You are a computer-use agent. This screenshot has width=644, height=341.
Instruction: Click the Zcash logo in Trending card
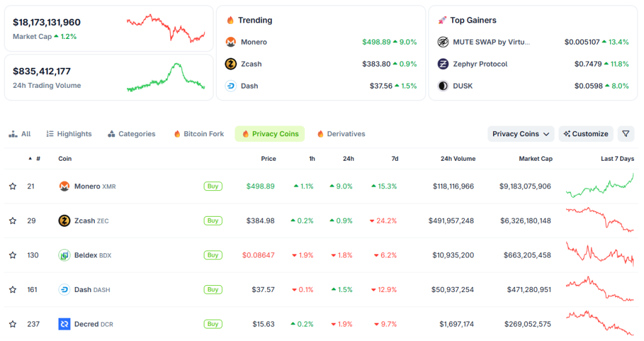point(231,64)
